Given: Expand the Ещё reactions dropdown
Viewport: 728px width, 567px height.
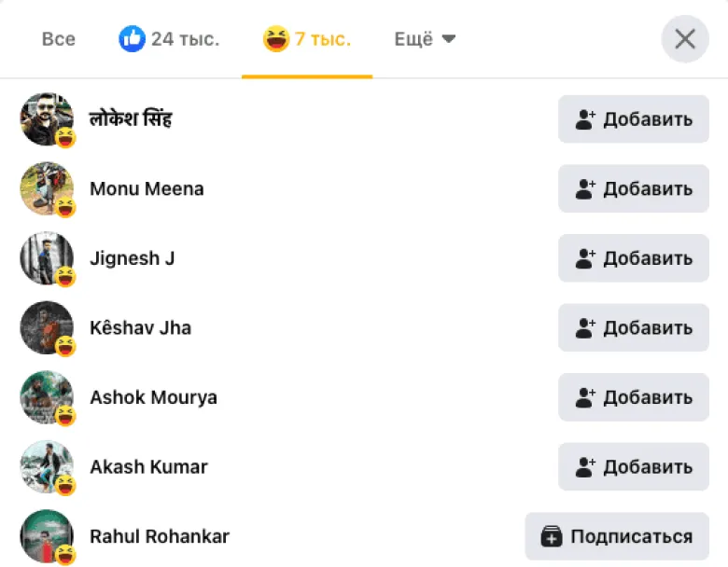Looking at the screenshot, I should (x=425, y=39).
